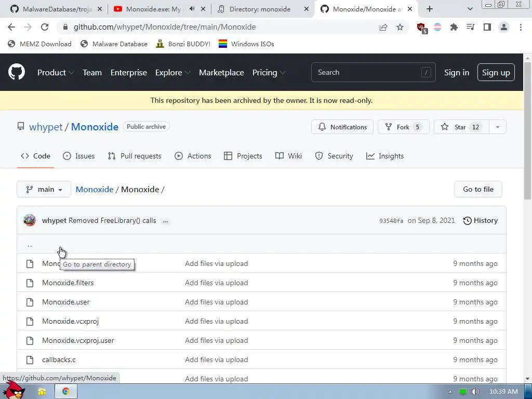Open the Chrome three-dot menu

pos(521,27)
